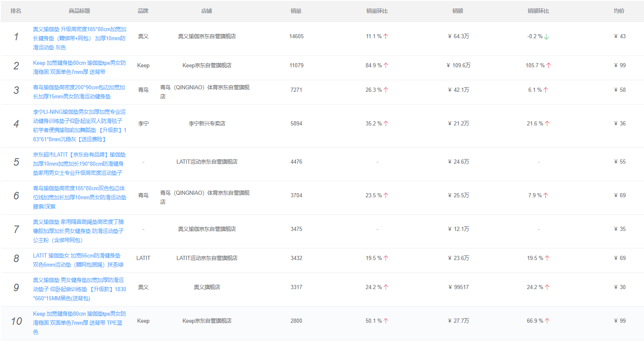Select sales figure 3432
The height and width of the screenshot is (341, 644).
pos(296,258)
